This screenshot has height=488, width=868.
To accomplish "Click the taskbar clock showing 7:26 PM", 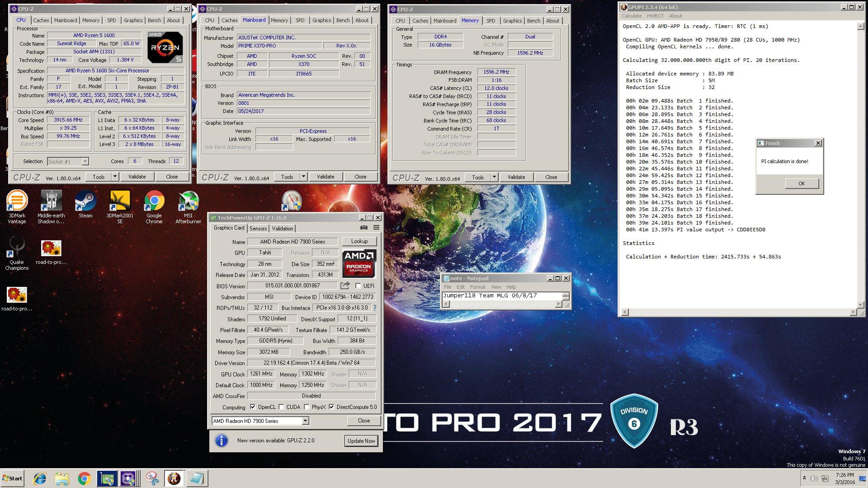I will (x=845, y=475).
